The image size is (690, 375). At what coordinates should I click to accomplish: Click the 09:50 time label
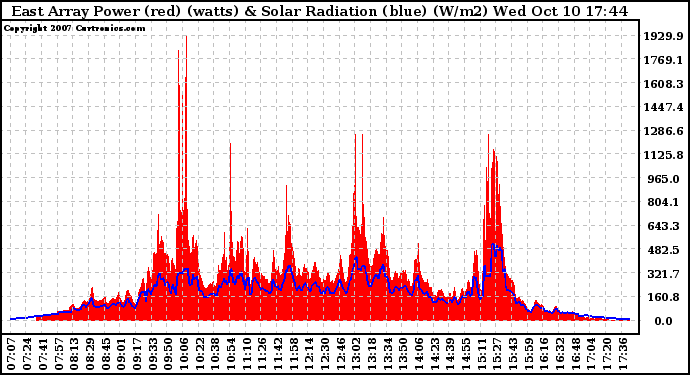pos(169,354)
